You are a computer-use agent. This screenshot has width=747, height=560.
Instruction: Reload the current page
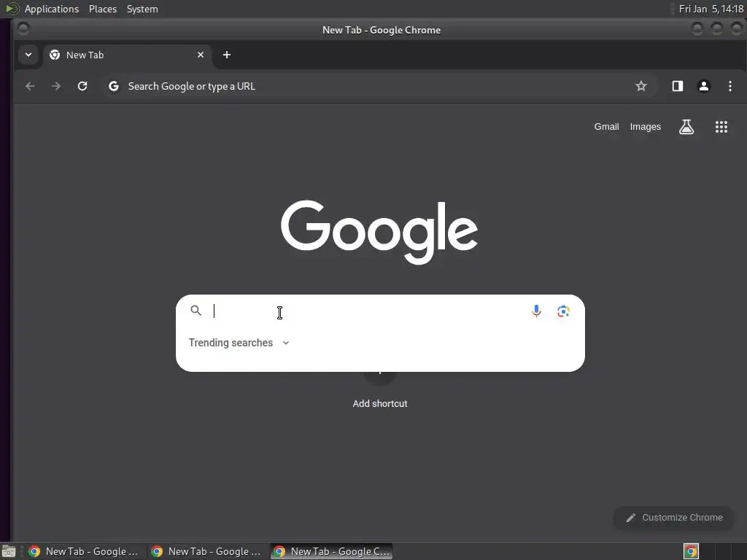[82, 86]
